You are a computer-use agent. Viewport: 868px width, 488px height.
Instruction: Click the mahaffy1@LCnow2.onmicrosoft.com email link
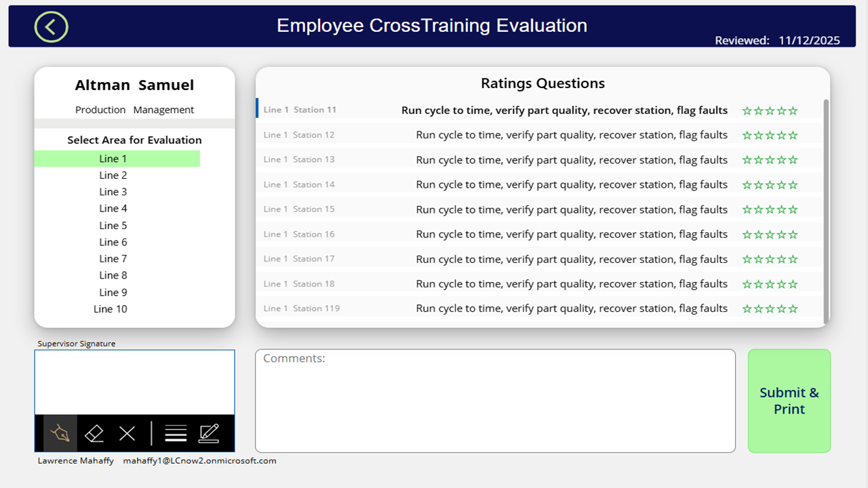(199, 460)
